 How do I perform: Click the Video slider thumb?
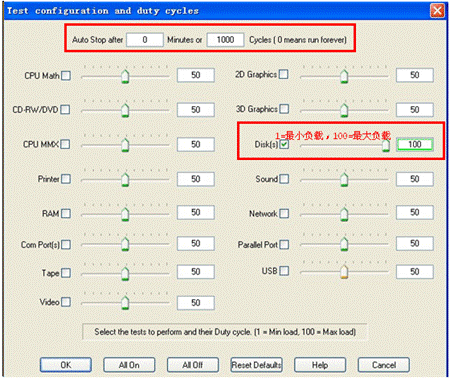pyautogui.click(x=125, y=303)
